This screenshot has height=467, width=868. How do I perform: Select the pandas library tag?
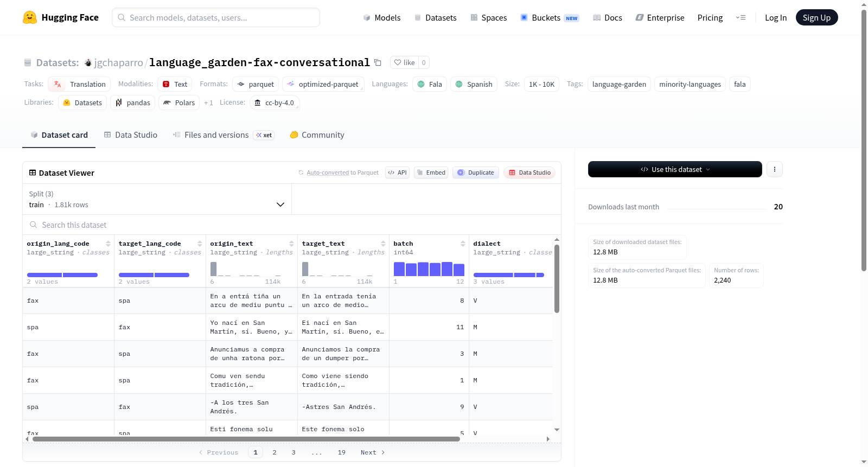pos(133,103)
